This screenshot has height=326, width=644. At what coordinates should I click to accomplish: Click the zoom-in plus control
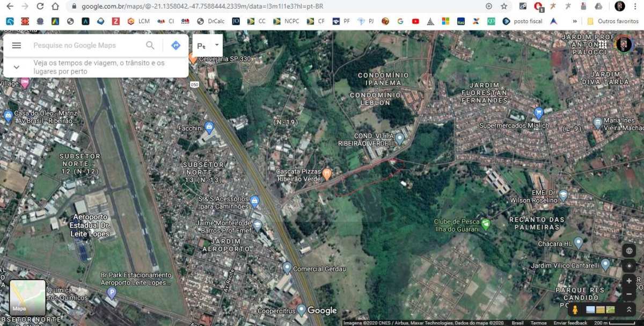coord(628,280)
